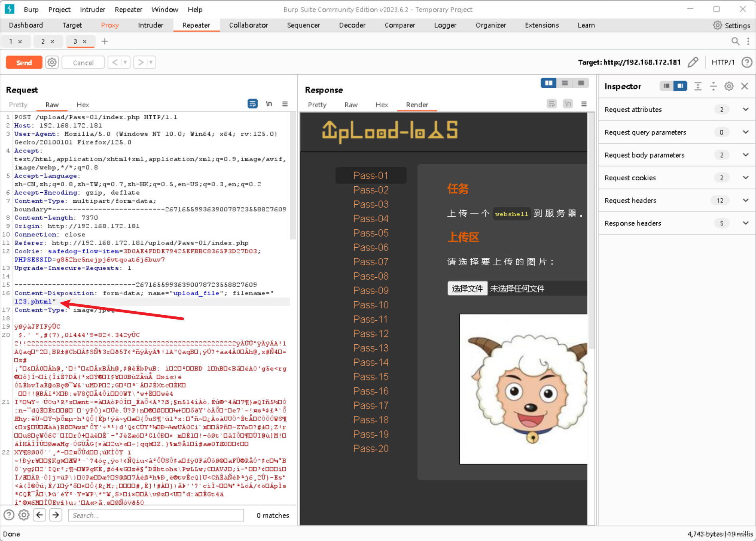Open Inspector settings gear
Viewport: 756px width, 541px height.
coord(729,86)
